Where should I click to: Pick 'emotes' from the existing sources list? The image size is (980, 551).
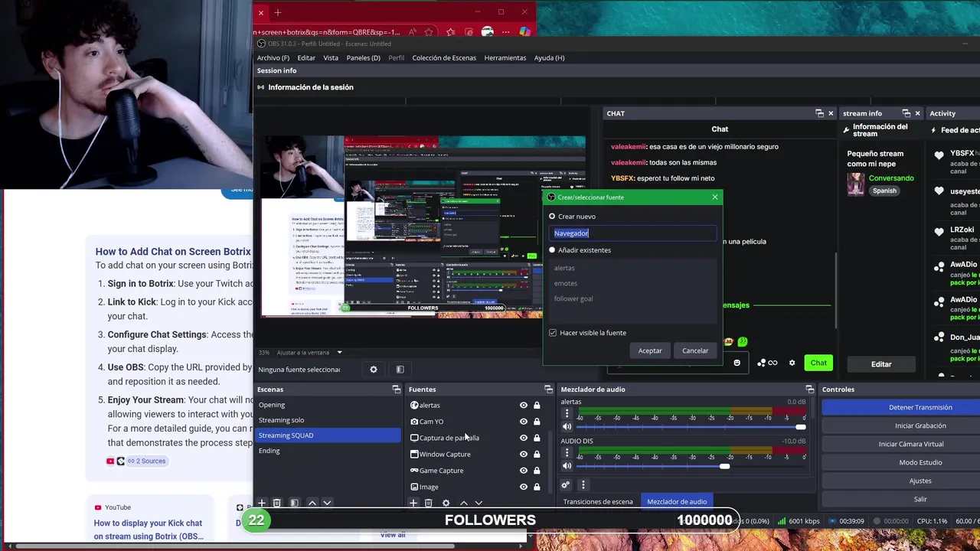coord(566,283)
